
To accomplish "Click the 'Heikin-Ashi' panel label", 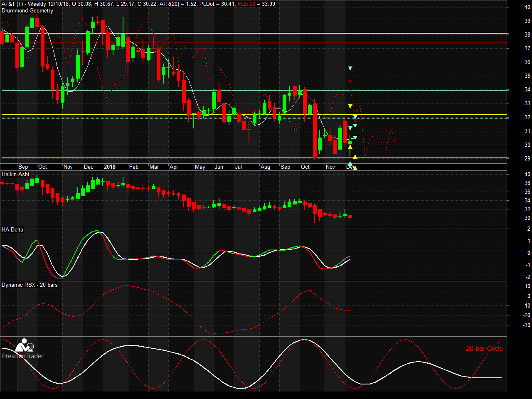I will pos(15,174).
